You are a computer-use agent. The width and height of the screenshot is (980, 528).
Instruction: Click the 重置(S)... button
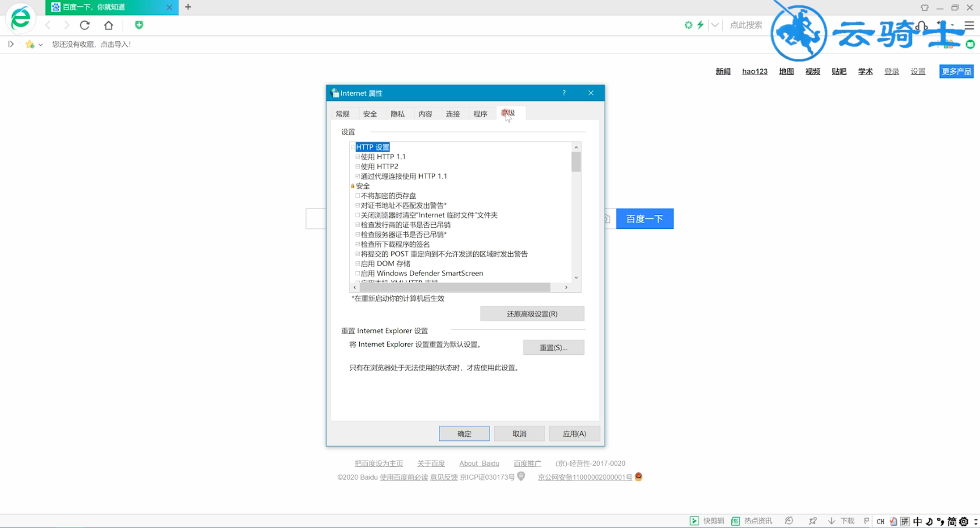[x=553, y=347]
